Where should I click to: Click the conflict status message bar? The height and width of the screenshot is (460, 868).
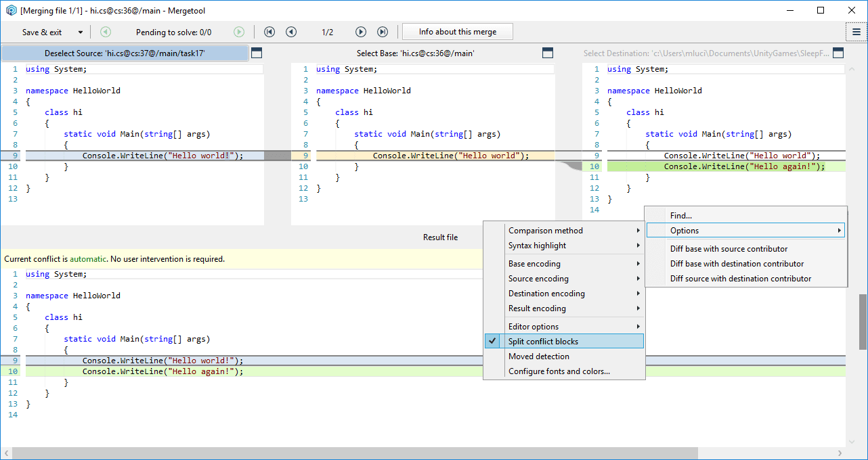[x=242, y=259]
